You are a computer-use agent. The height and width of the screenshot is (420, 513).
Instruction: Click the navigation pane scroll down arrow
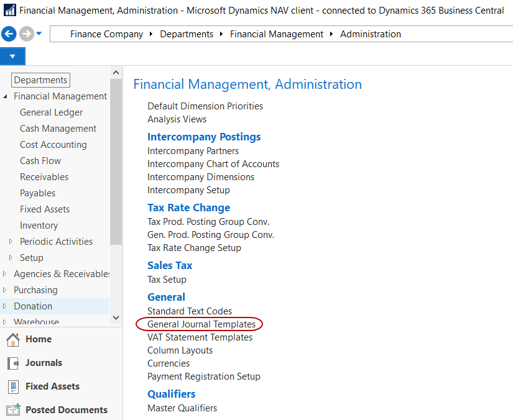pos(116,317)
